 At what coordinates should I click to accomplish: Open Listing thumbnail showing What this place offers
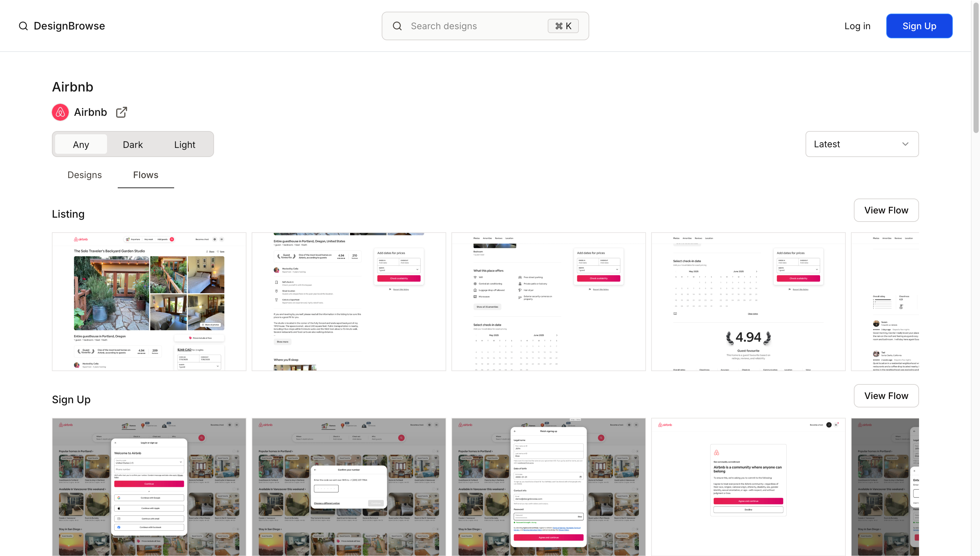[549, 302]
